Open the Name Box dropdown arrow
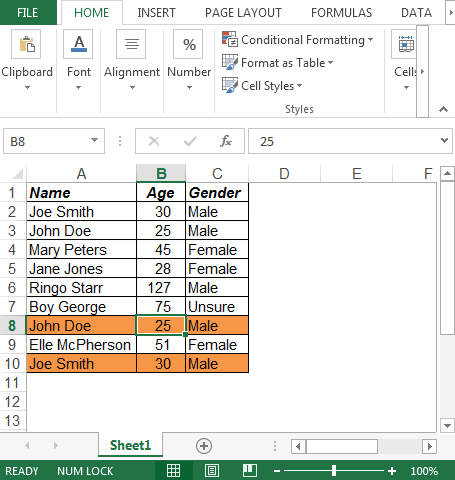The height and width of the screenshot is (480, 455). click(x=95, y=140)
